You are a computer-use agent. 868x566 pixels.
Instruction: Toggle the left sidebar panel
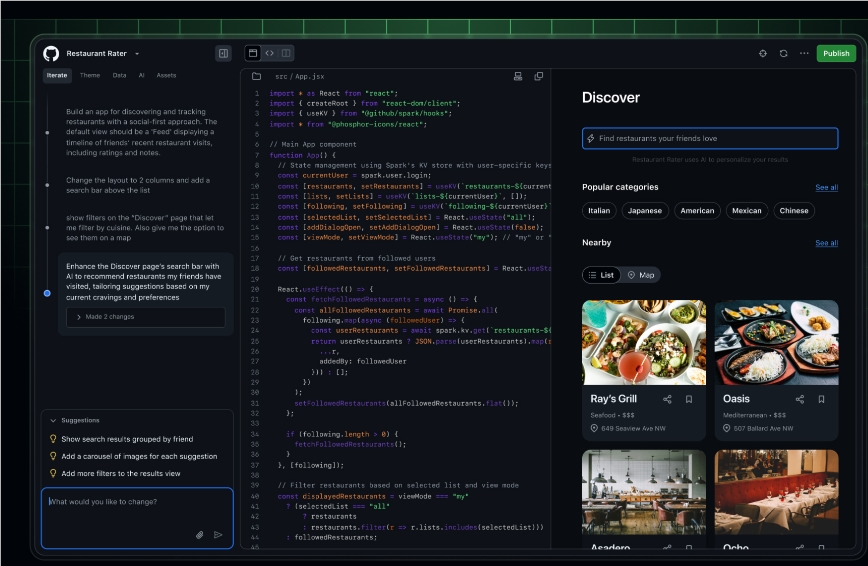pos(223,53)
